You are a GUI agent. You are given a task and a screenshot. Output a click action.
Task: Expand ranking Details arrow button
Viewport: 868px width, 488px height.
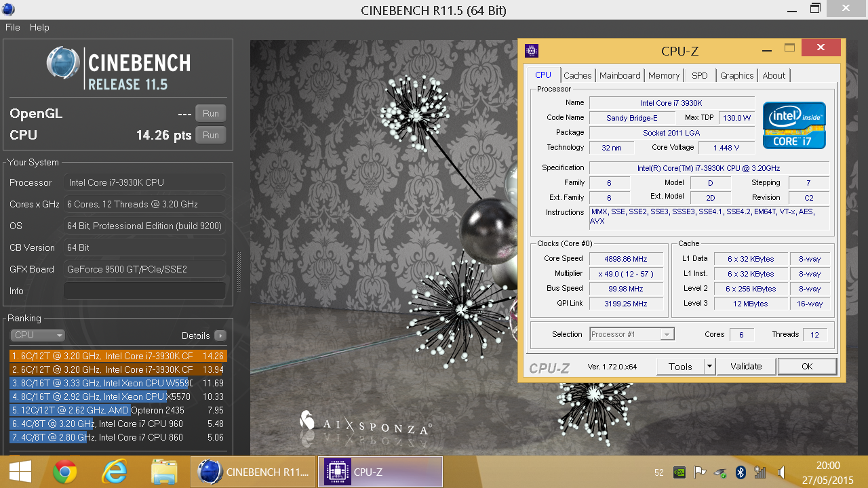(220, 335)
